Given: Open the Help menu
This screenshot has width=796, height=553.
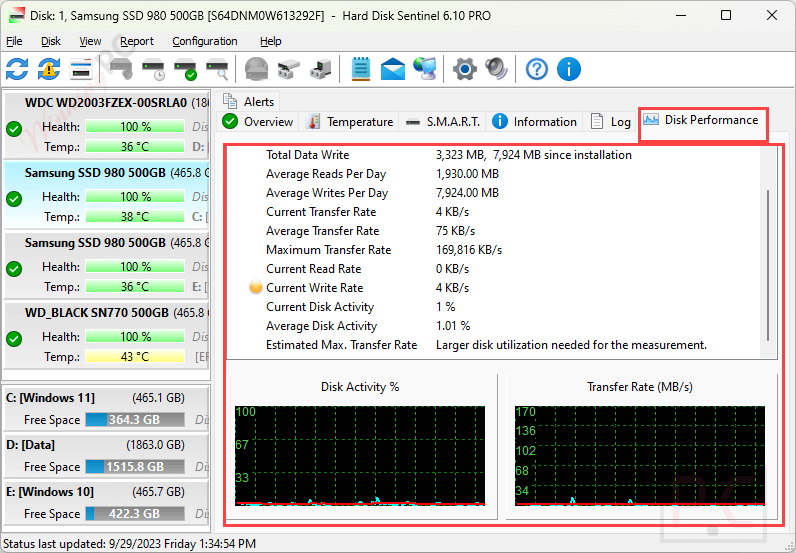Looking at the screenshot, I should pyautogui.click(x=271, y=41).
